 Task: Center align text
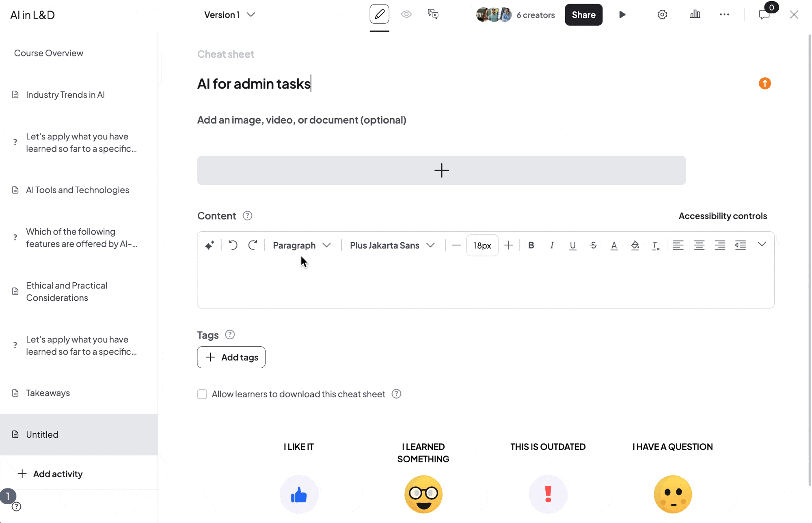click(699, 245)
